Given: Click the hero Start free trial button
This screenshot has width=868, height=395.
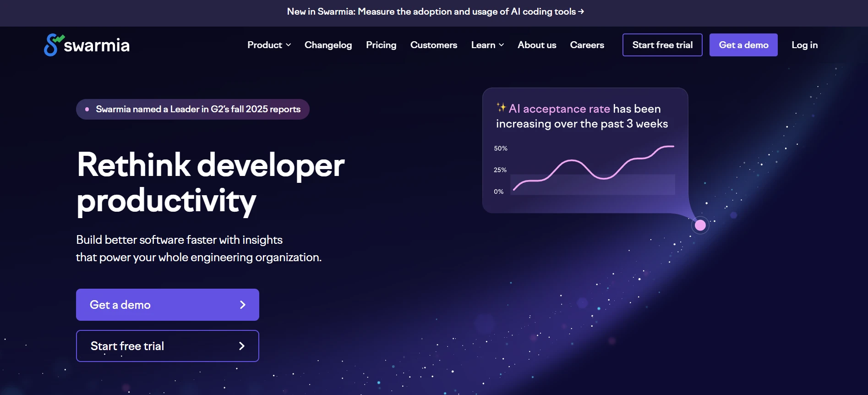Looking at the screenshot, I should click(x=168, y=346).
